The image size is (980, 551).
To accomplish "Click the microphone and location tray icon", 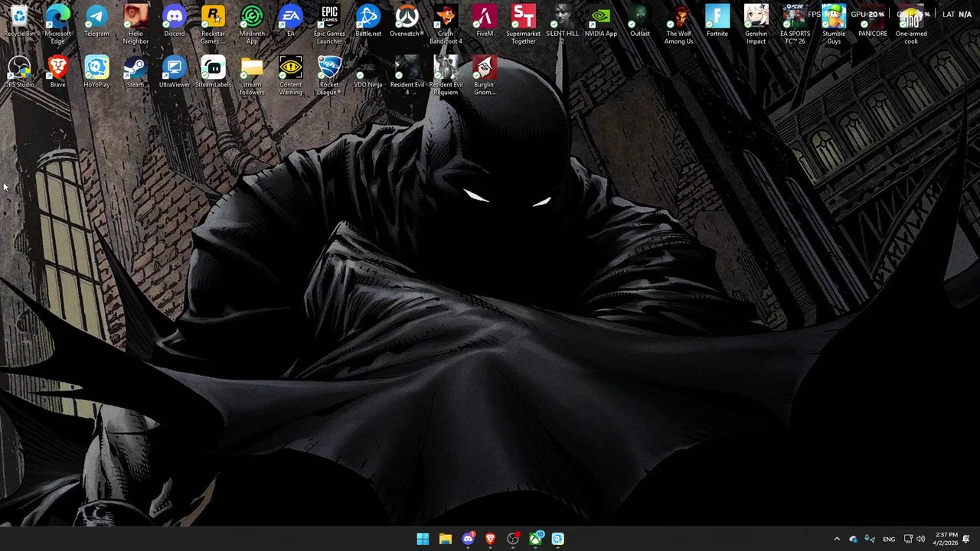I will click(x=870, y=539).
